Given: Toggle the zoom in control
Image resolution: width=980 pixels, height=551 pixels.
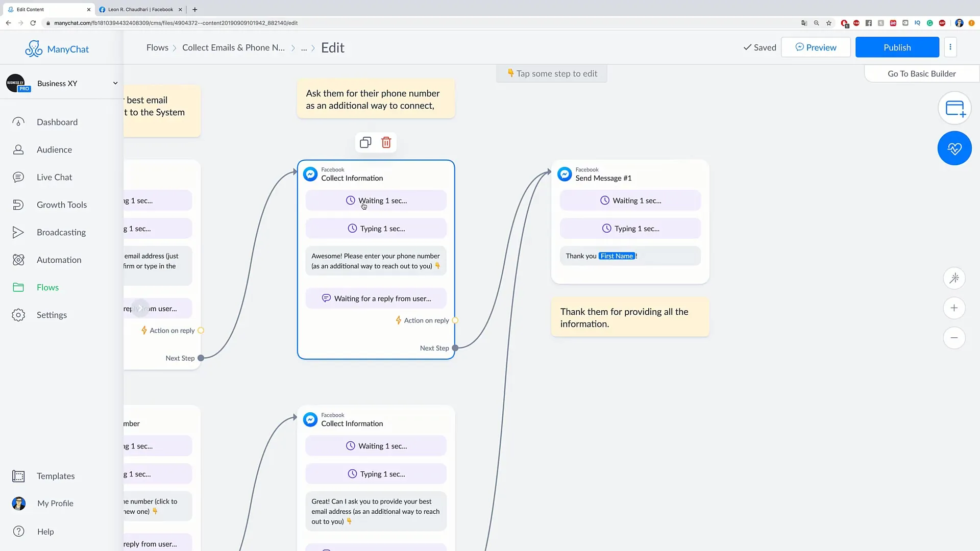Looking at the screenshot, I should (955, 308).
